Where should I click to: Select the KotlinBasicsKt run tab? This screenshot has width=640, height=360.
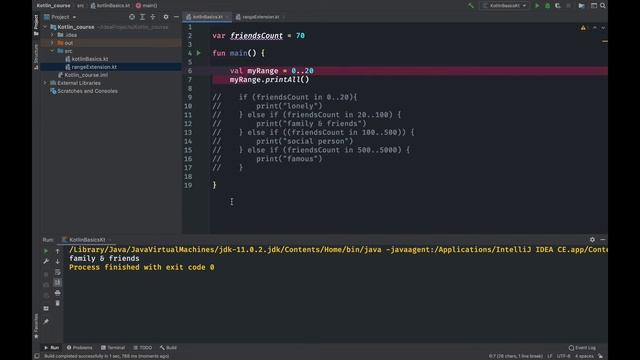click(87, 240)
